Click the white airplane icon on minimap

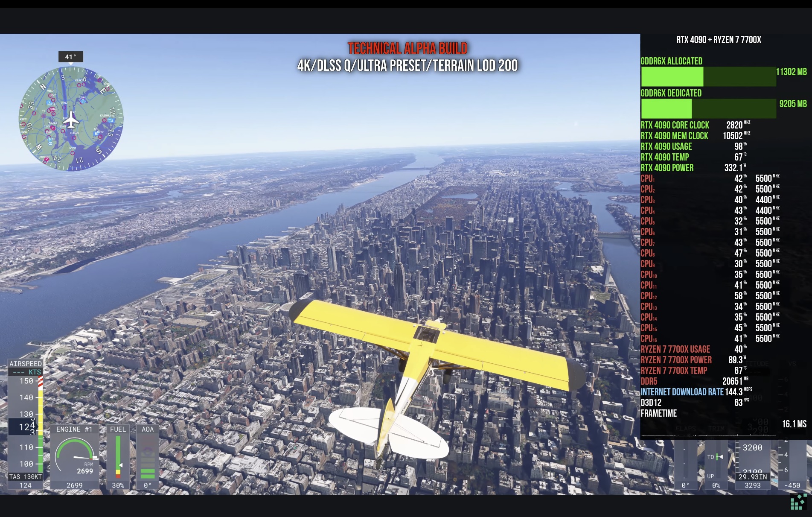[x=71, y=120]
